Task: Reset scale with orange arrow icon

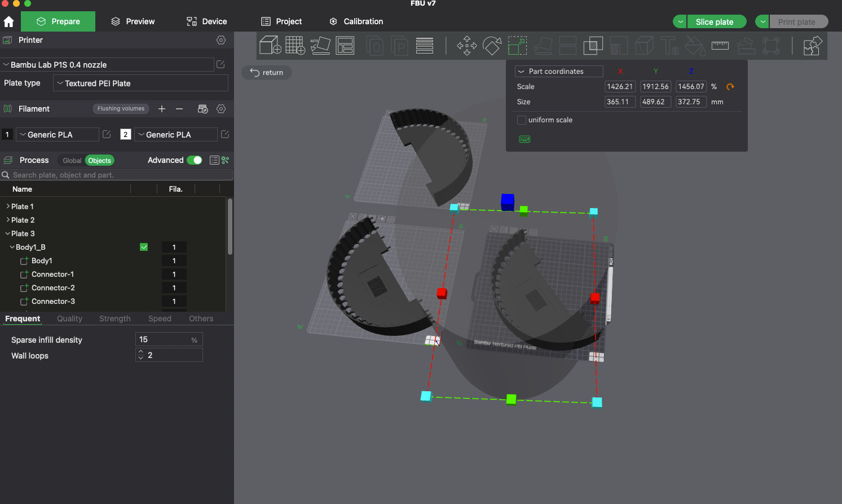Action: (x=730, y=87)
